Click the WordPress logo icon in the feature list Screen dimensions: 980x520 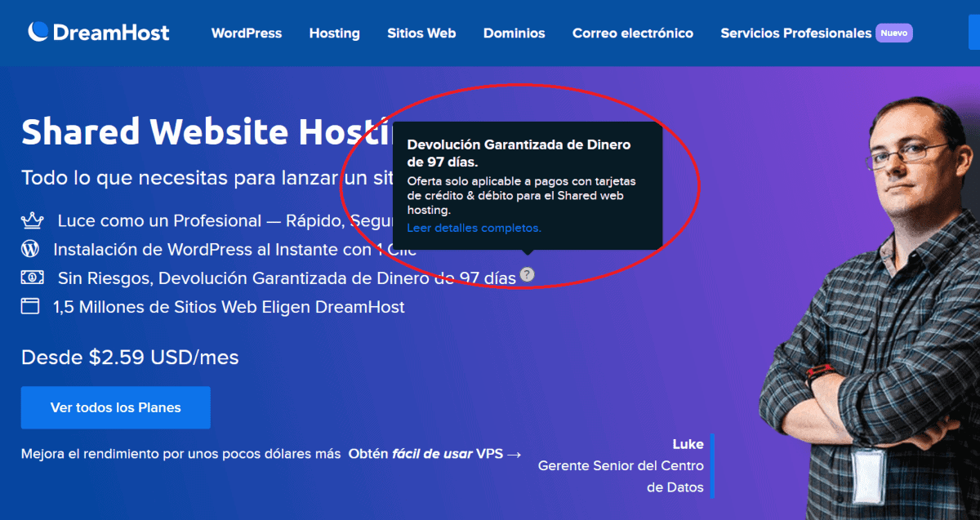[x=30, y=249]
